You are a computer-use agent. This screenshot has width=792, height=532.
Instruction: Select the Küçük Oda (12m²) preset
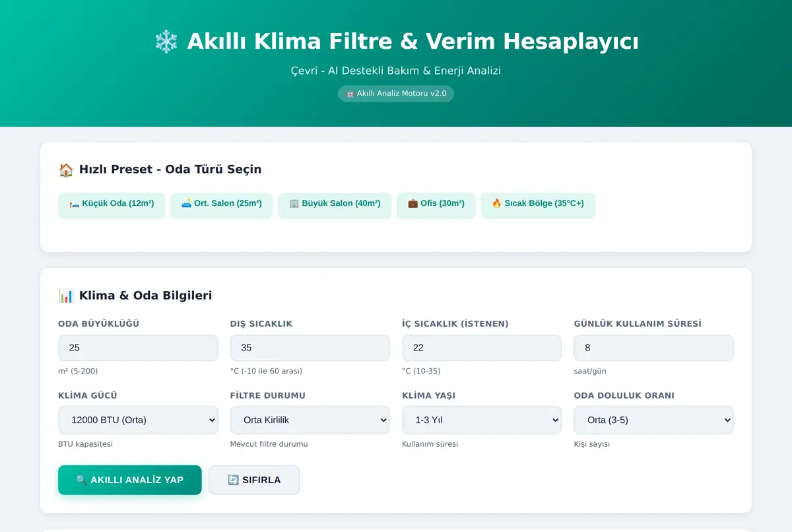(x=112, y=204)
